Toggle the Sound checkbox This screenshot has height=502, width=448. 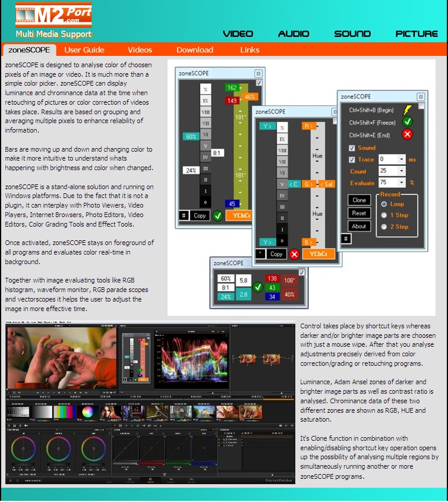[x=352, y=148]
